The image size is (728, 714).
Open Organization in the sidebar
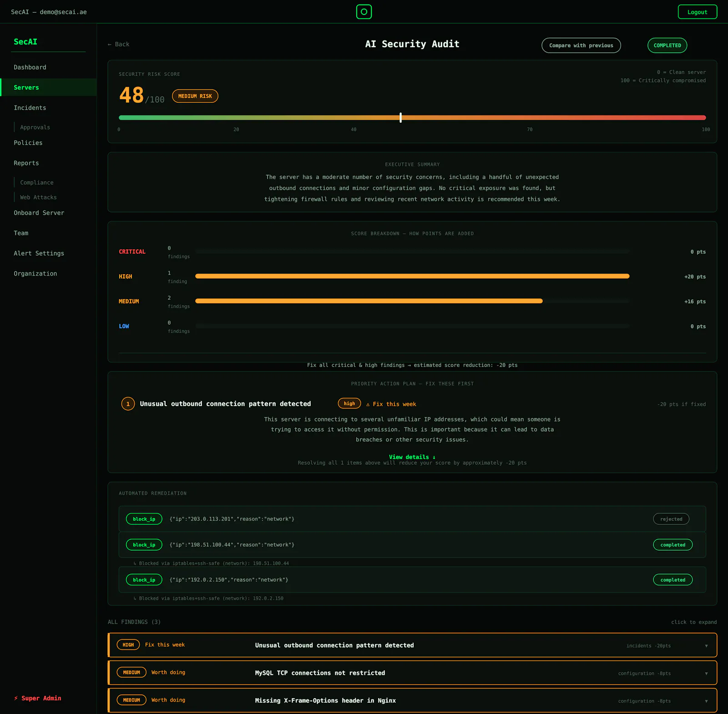(x=35, y=274)
